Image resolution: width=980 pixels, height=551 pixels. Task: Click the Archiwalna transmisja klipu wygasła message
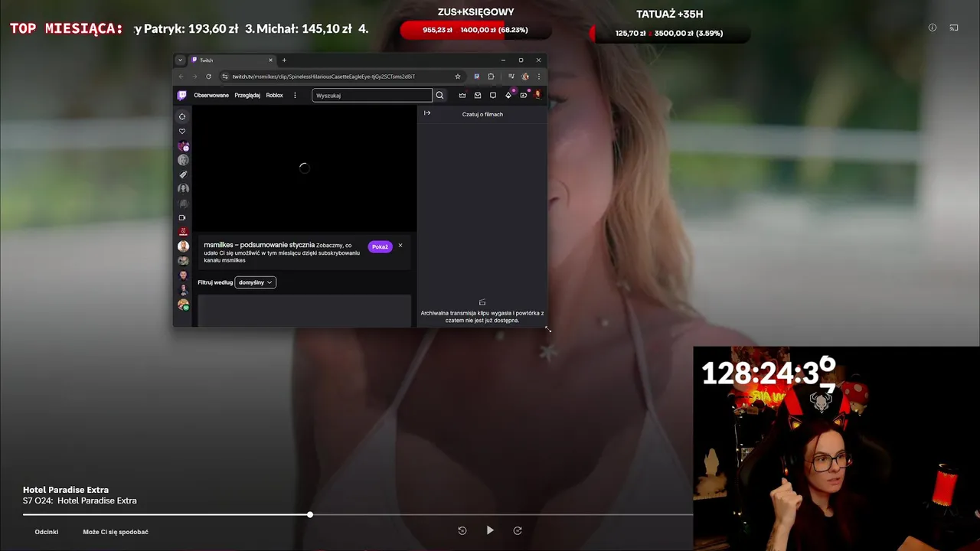482,317
